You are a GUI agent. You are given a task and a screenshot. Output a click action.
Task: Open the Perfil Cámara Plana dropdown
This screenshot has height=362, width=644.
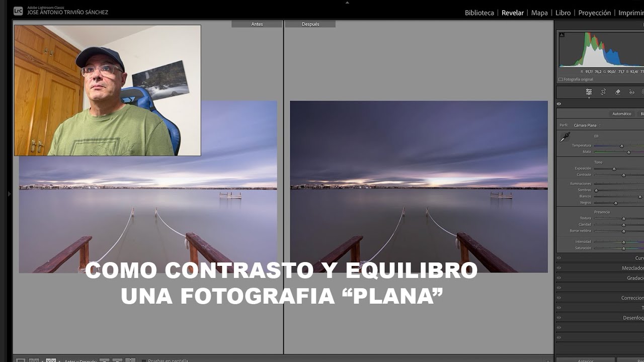(x=587, y=125)
